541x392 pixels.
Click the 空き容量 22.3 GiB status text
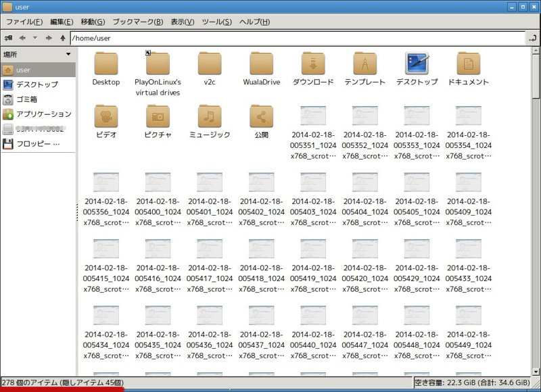(472, 383)
